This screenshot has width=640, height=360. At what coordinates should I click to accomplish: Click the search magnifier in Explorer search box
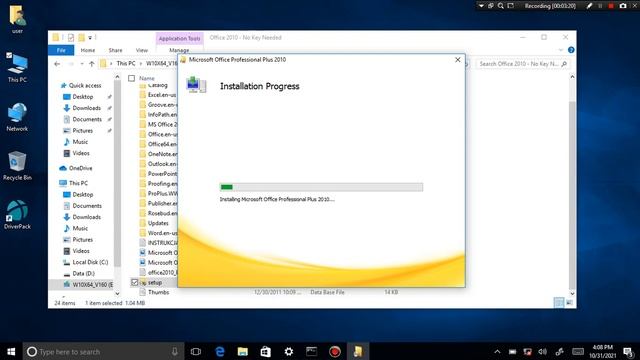[564, 64]
